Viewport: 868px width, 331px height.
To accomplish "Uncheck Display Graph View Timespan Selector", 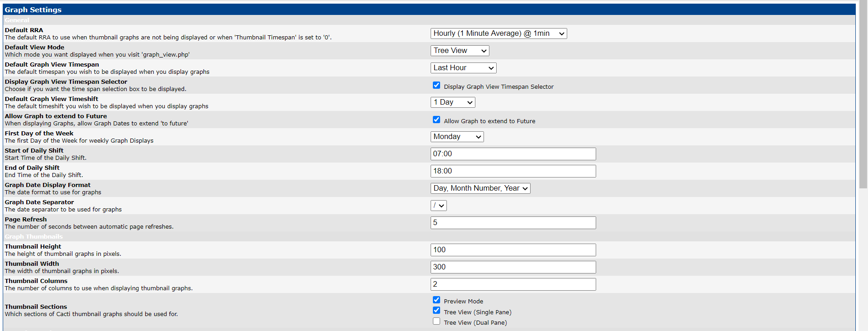I will (436, 85).
